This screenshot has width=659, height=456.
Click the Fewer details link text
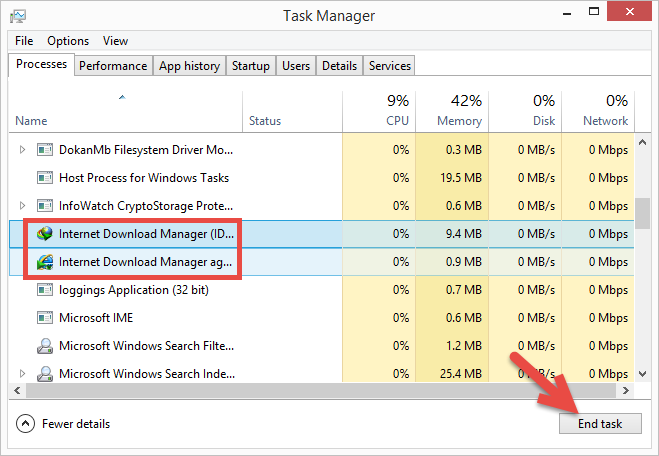click(x=76, y=424)
